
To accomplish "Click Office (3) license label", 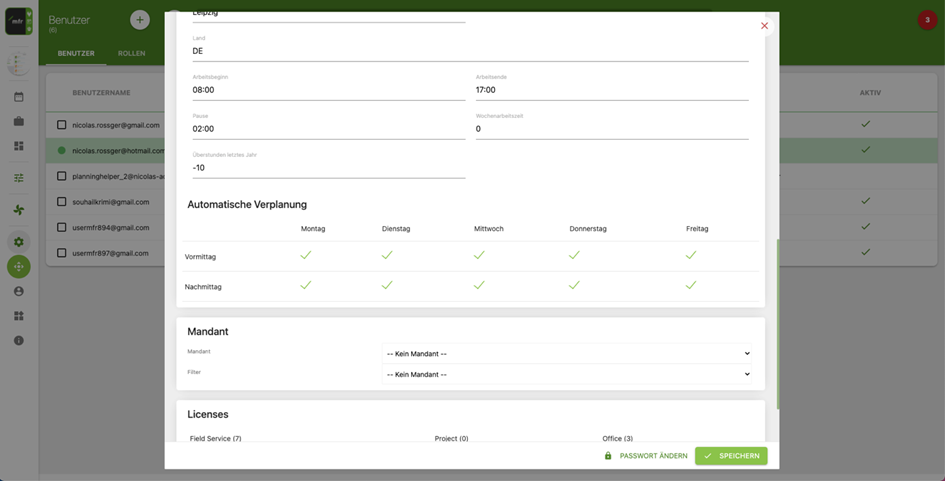I will click(x=617, y=438).
